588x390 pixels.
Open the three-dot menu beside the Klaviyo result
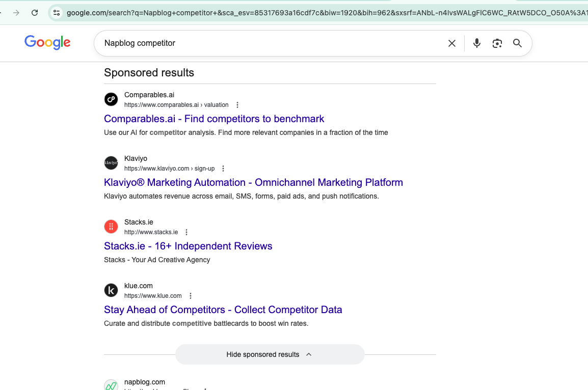click(x=223, y=168)
